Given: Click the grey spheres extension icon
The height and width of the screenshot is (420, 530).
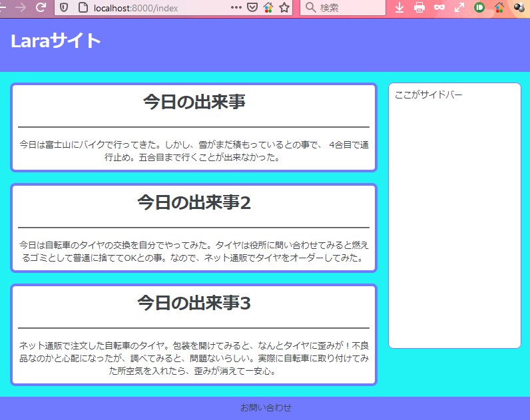Looking at the screenshot, I should [x=519, y=7].
